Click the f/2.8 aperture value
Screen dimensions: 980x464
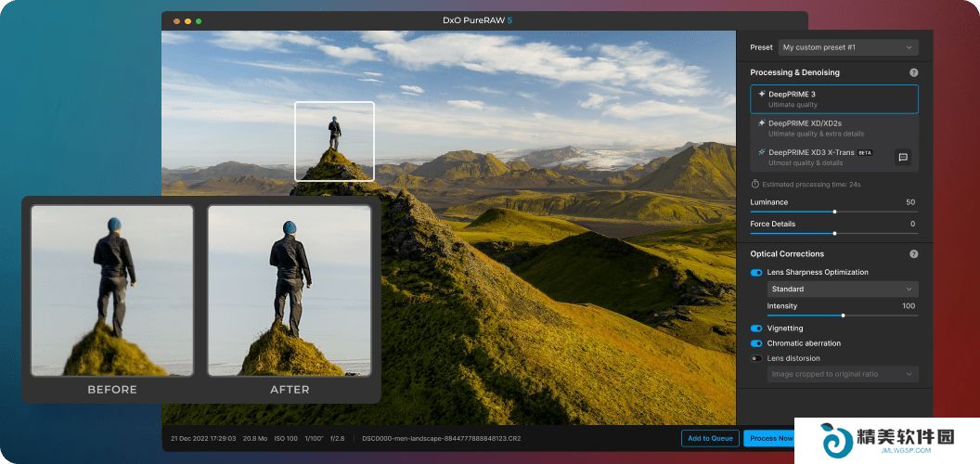pos(338,438)
